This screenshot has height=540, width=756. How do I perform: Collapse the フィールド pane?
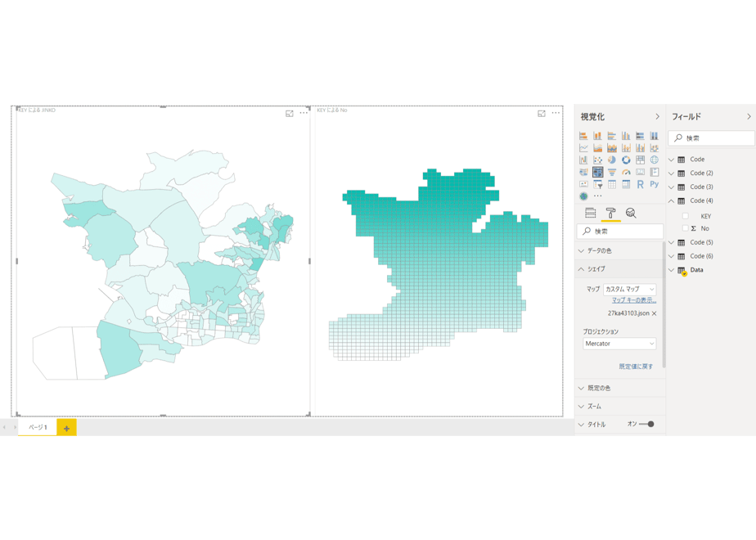[749, 117]
